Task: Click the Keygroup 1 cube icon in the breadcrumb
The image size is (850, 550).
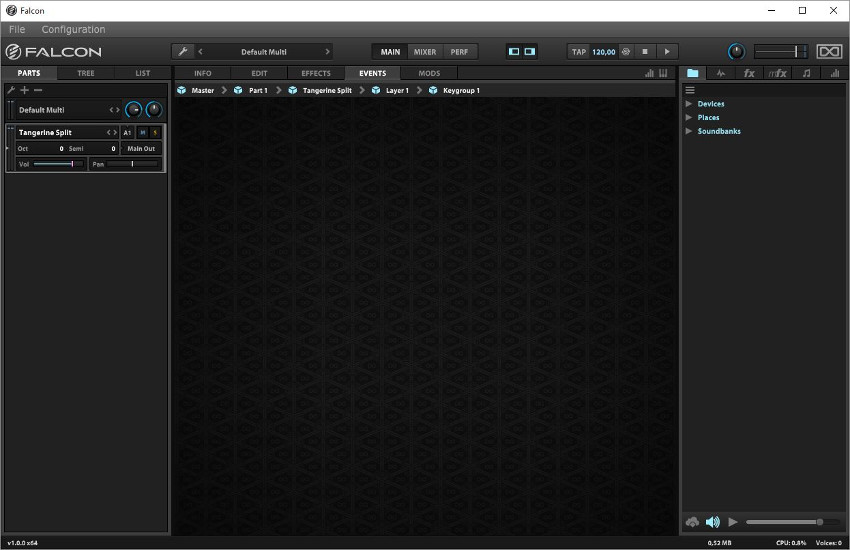Action: point(433,90)
